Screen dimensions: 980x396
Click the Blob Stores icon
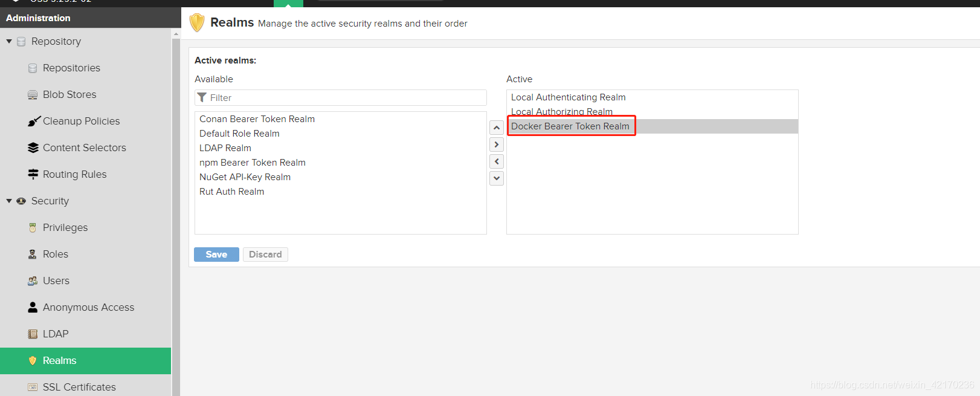33,95
